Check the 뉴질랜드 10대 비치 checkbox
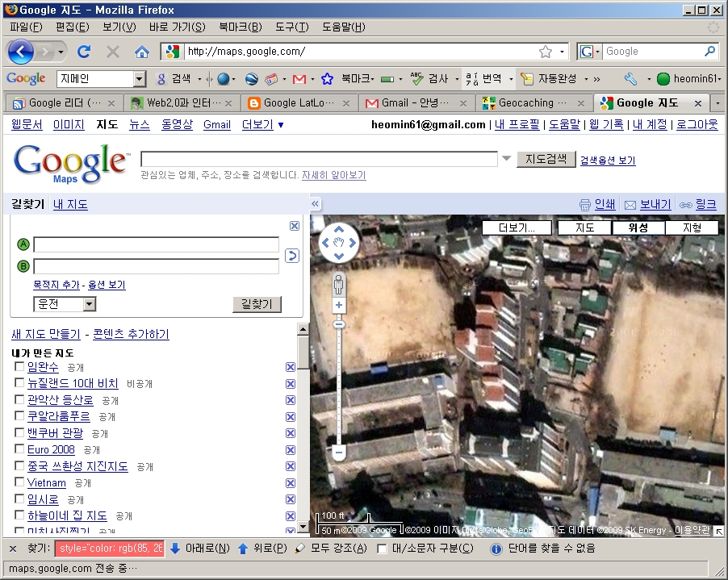 tap(19, 383)
